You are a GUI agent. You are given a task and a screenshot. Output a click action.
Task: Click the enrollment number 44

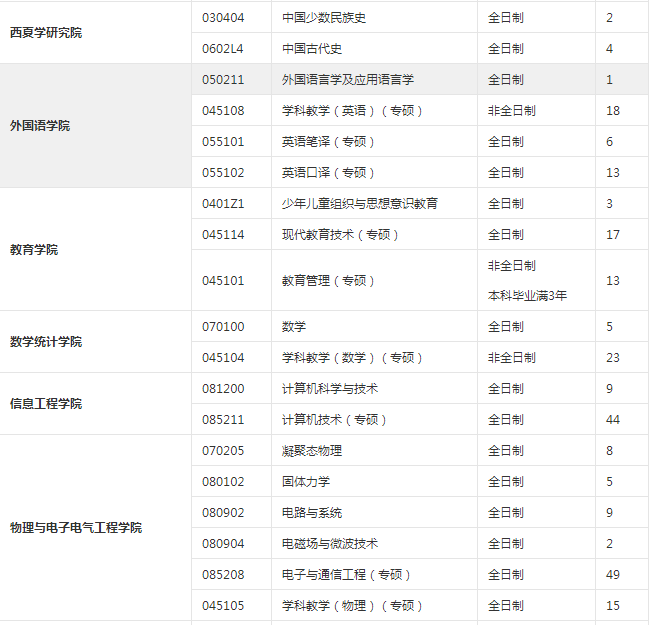pyautogui.click(x=612, y=419)
